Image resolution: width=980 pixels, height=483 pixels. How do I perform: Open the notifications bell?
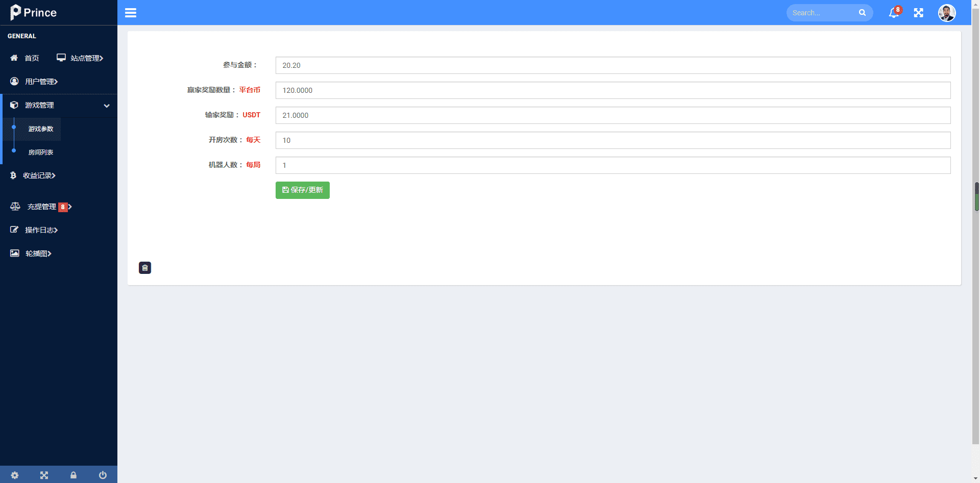(x=894, y=13)
